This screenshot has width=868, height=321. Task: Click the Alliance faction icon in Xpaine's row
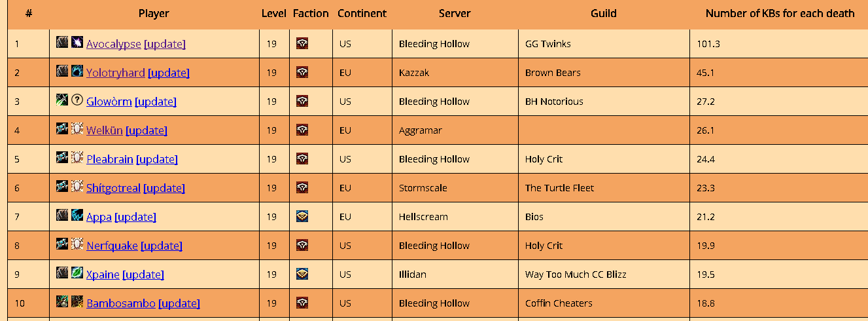(302, 274)
